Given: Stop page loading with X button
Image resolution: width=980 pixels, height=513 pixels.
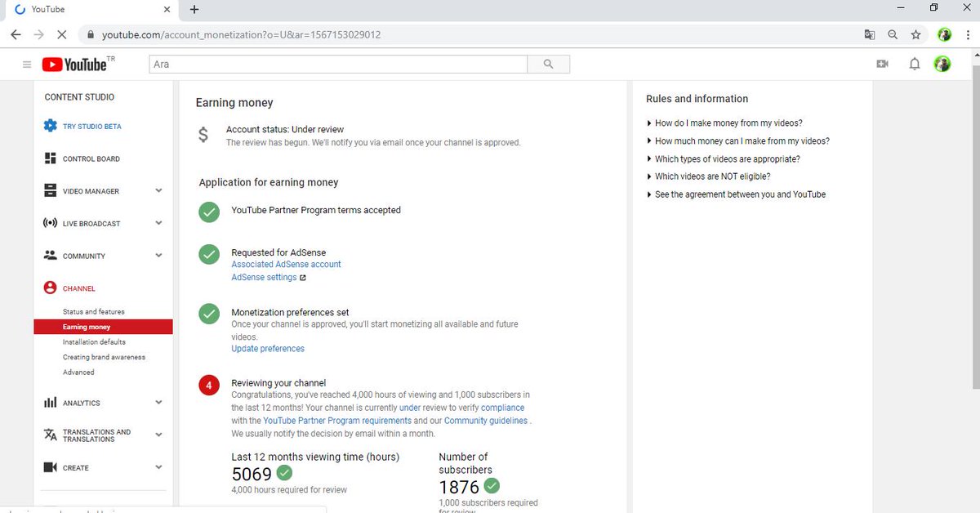Looking at the screenshot, I should [63, 35].
